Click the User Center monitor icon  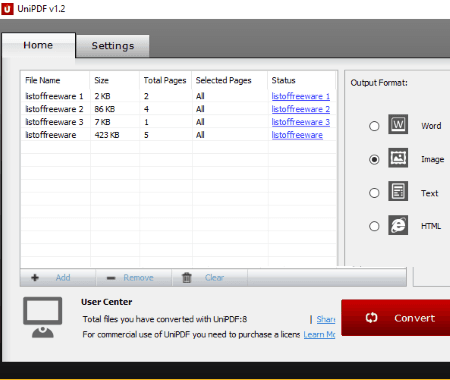point(43,317)
